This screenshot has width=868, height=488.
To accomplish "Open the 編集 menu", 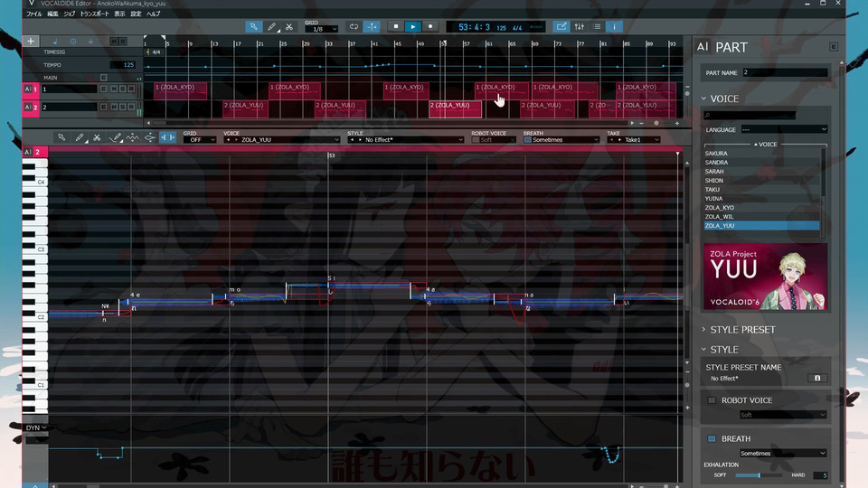I will coord(52,14).
